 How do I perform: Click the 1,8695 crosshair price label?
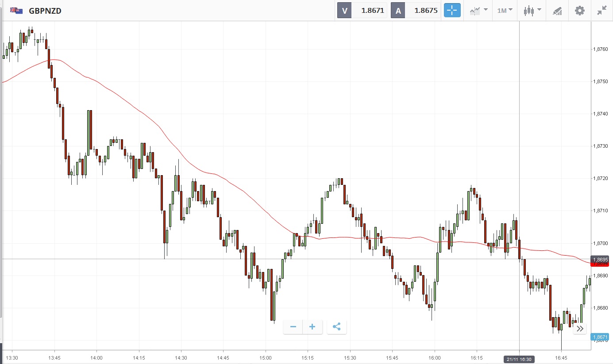(x=602, y=259)
